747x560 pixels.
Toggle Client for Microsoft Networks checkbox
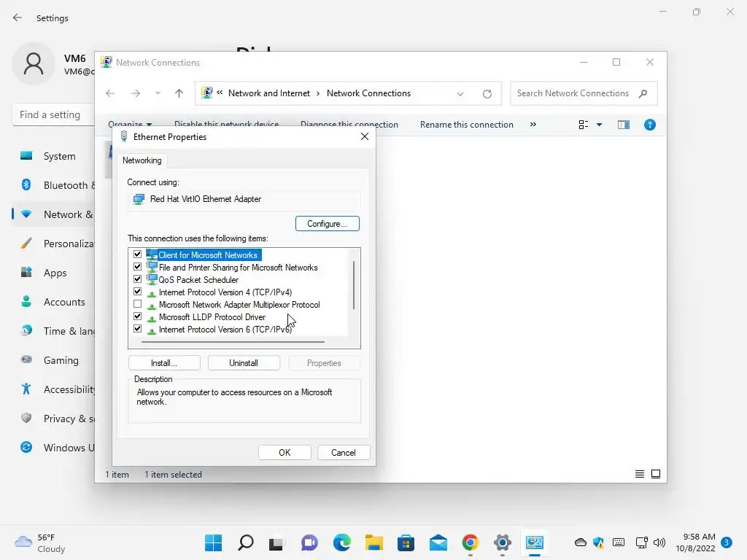[138, 254]
